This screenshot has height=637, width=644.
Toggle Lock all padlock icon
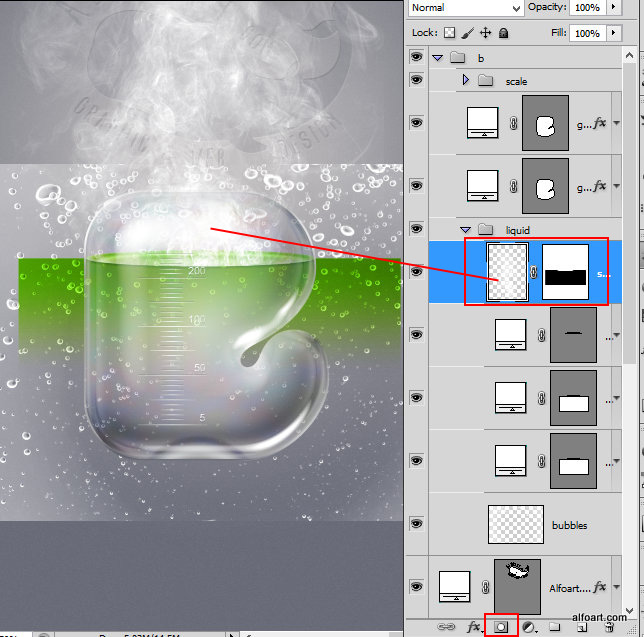[504, 33]
